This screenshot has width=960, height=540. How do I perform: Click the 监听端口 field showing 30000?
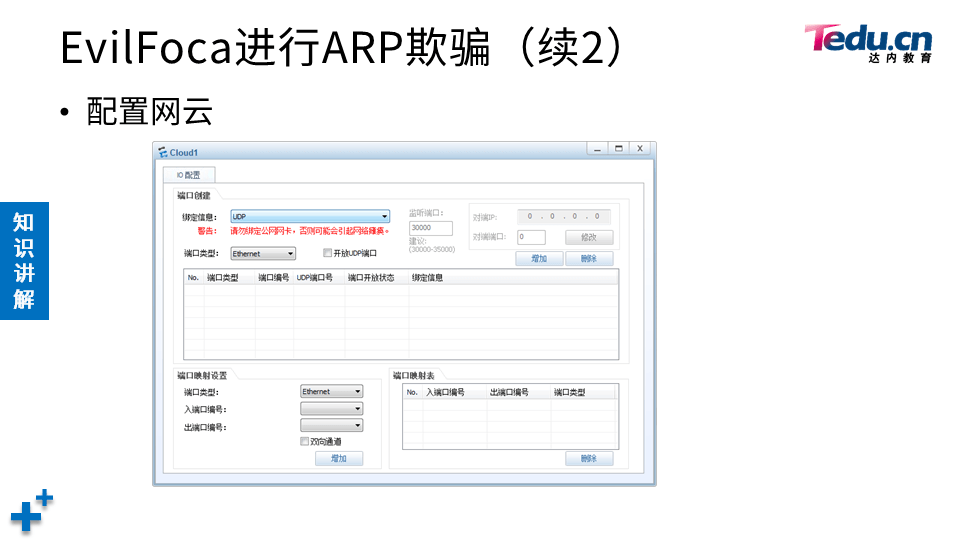click(430, 228)
